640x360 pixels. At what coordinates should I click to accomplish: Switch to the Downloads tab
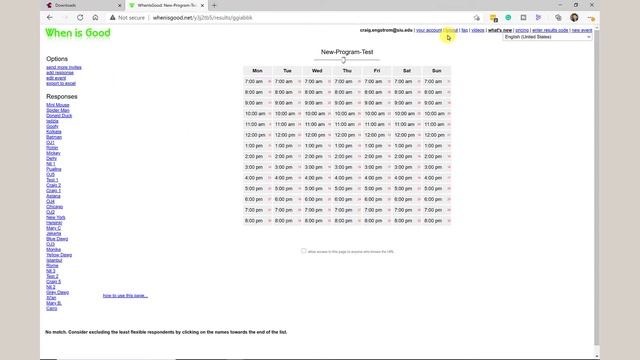coord(83,5)
